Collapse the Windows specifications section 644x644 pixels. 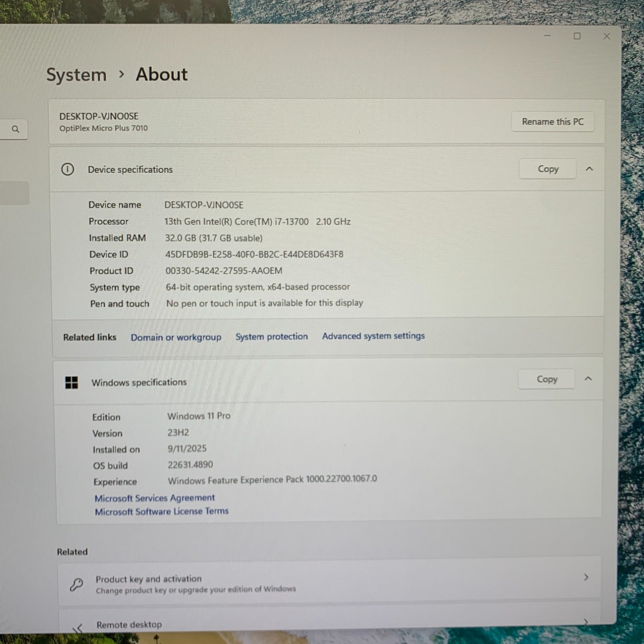pyautogui.click(x=588, y=379)
